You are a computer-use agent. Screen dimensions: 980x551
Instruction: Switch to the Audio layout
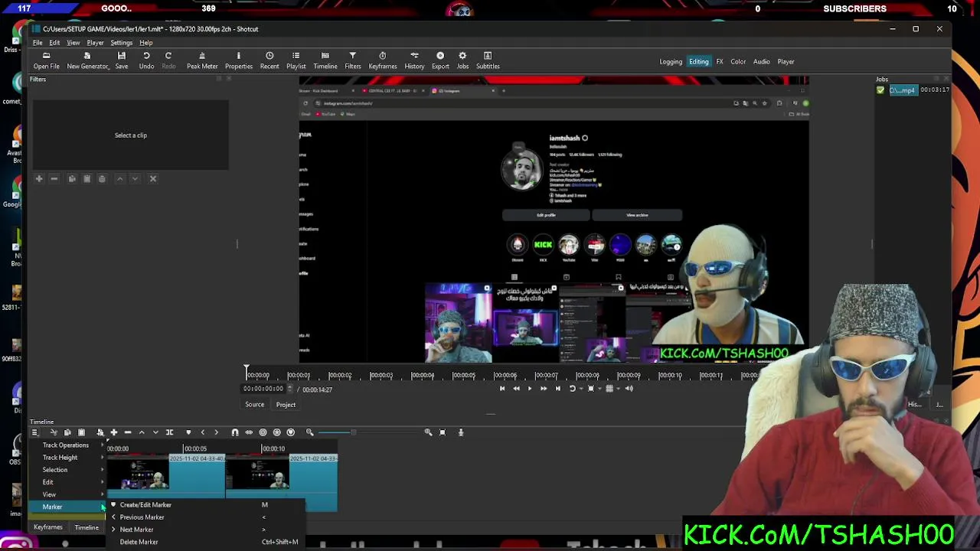click(761, 61)
